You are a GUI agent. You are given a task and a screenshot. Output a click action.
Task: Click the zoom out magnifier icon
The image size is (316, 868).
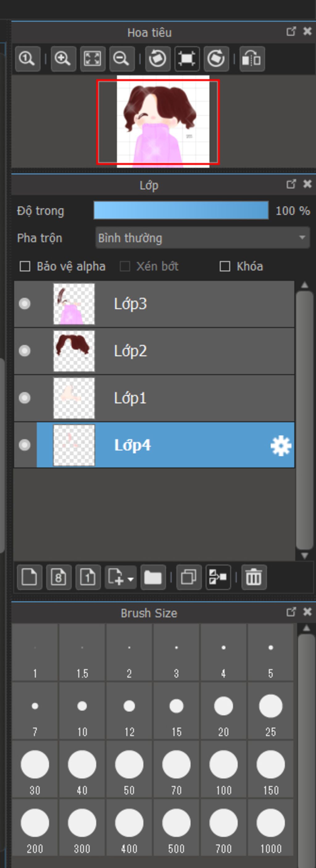121,59
